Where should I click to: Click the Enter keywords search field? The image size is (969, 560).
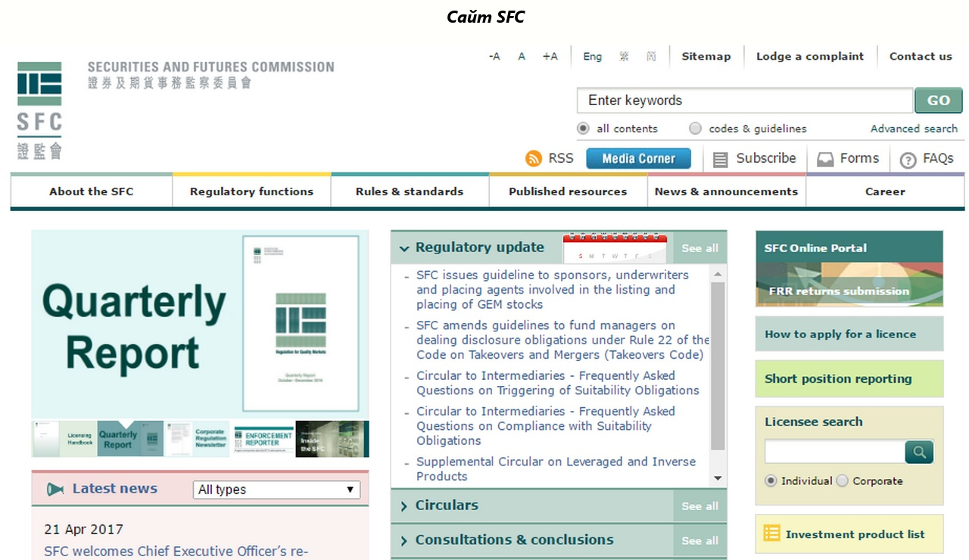[745, 101]
